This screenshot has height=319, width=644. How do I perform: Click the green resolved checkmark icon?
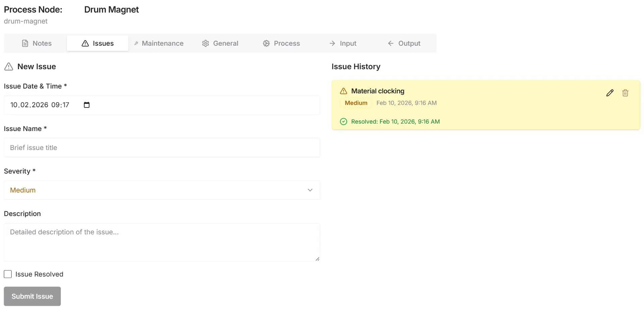click(x=343, y=122)
